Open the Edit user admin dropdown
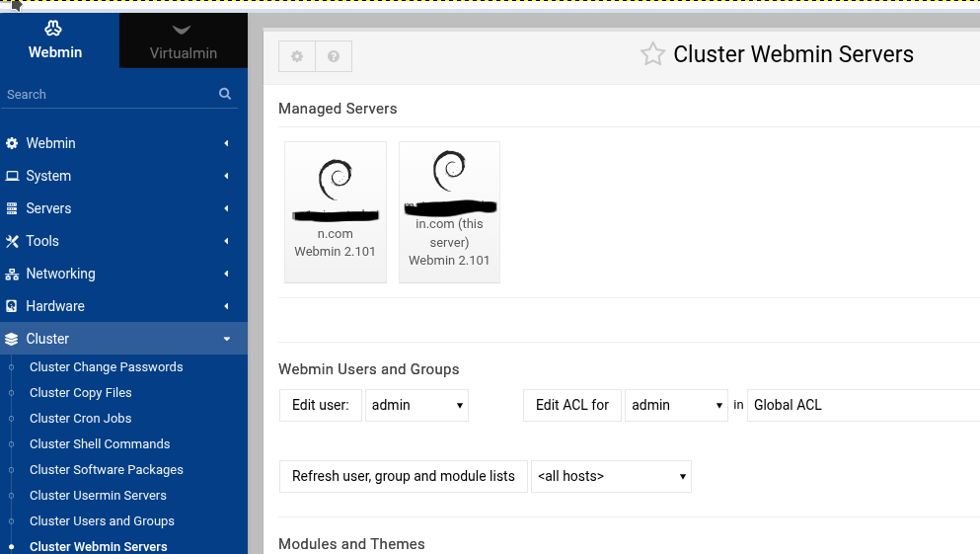Screen dimensions: 980x554 click(416, 405)
